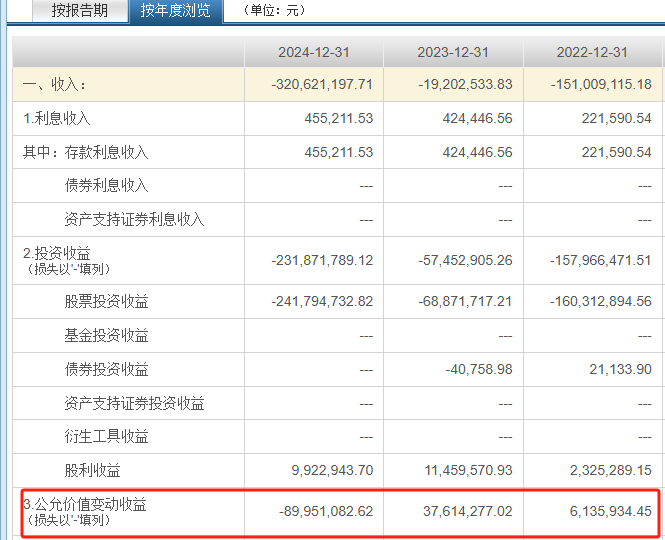Click the 2022-12-31 column header
The image size is (665, 540).
[x=593, y=52]
